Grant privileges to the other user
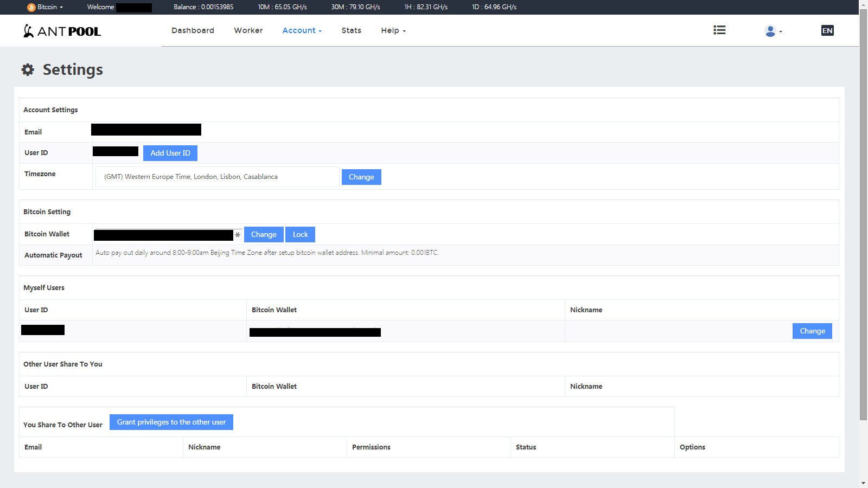 pyautogui.click(x=171, y=422)
